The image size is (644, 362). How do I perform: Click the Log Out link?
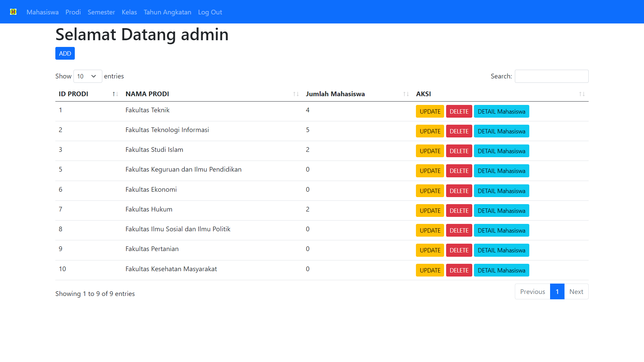coord(210,12)
